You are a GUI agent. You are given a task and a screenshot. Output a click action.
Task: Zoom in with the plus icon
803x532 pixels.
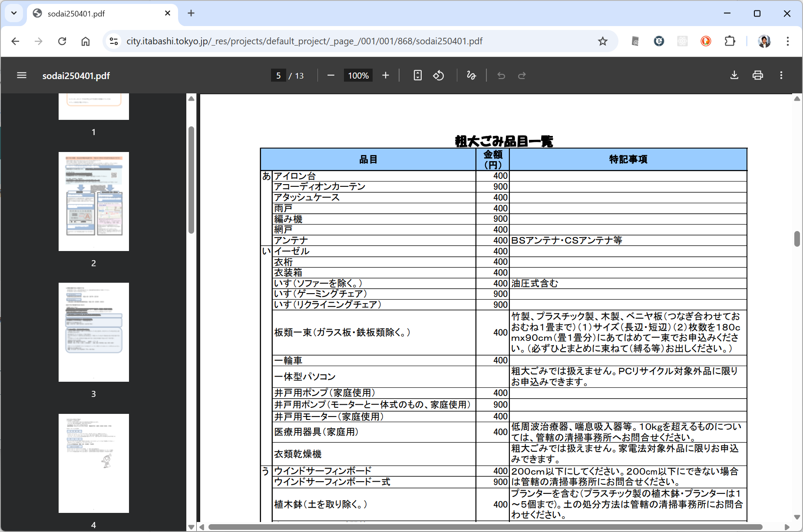pos(385,76)
